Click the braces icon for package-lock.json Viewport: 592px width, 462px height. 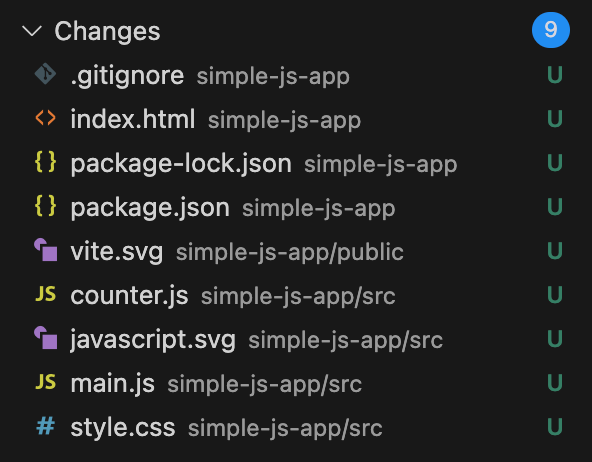click(x=45, y=162)
